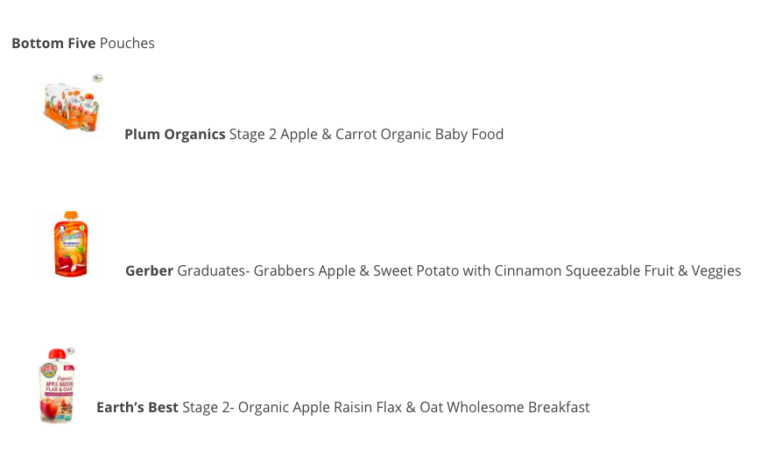Viewport: 768px width, 456px height.
Task: Click 'Organic Apple Raisin Flax & Oat Wholesome Breakfast'
Action: tap(414, 407)
